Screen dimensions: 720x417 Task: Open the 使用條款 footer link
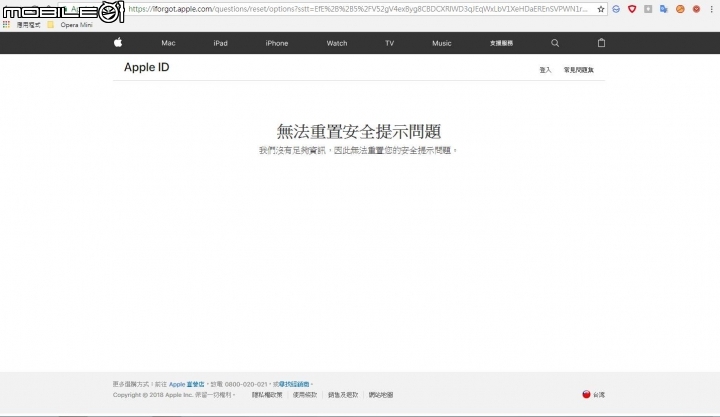pyautogui.click(x=305, y=394)
